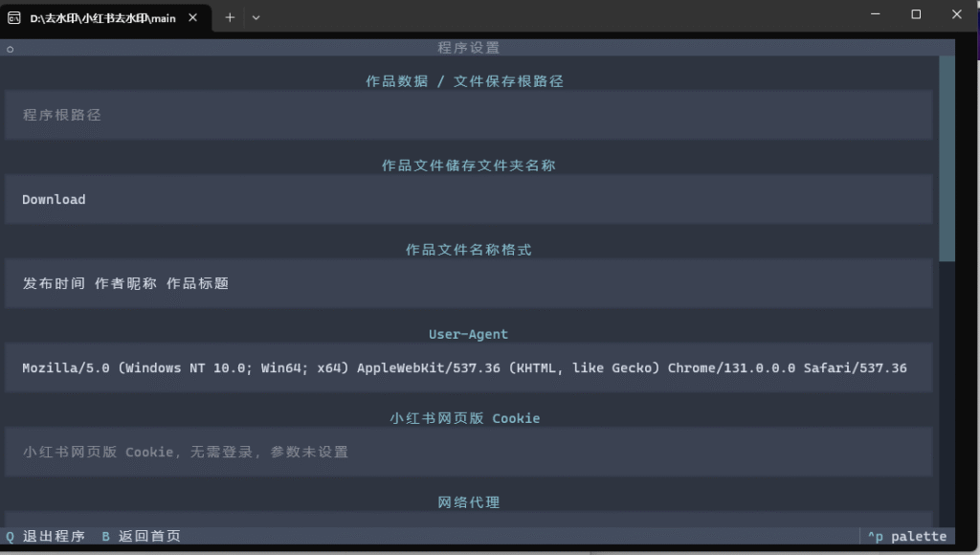The image size is (980, 555).
Task: Close the terminal window
Action: [x=957, y=14]
